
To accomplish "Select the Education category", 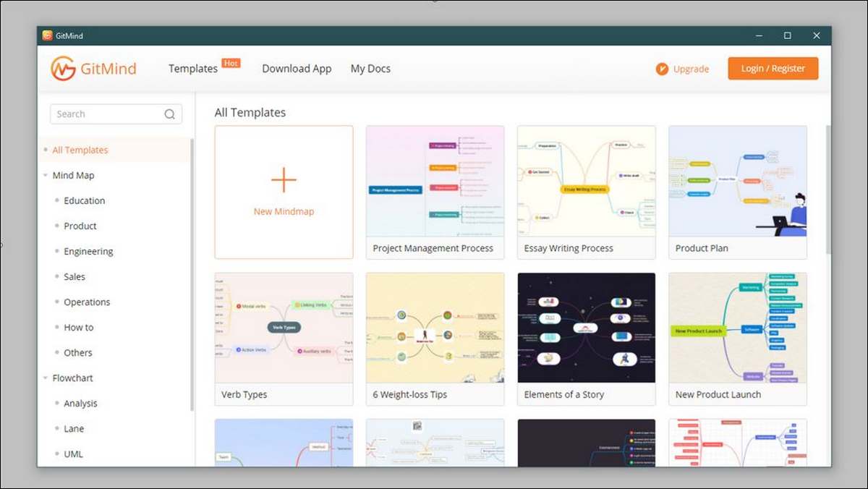I will [84, 200].
